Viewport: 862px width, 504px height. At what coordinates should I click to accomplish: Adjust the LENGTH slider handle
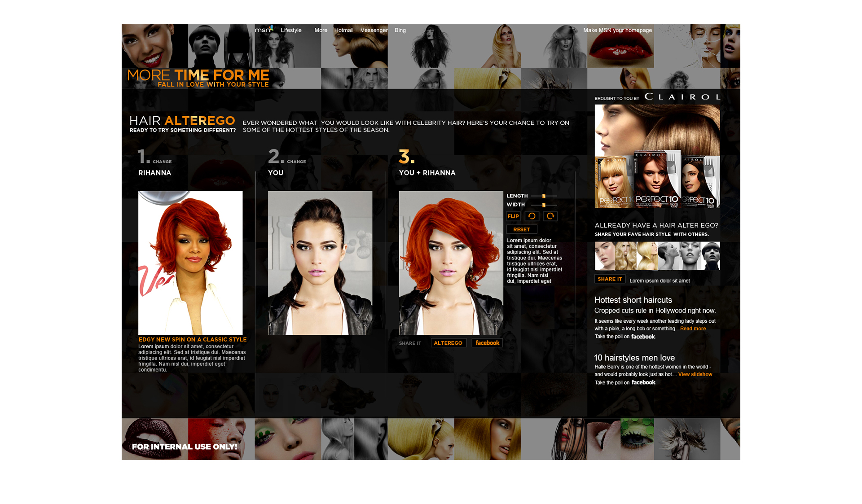click(x=544, y=196)
